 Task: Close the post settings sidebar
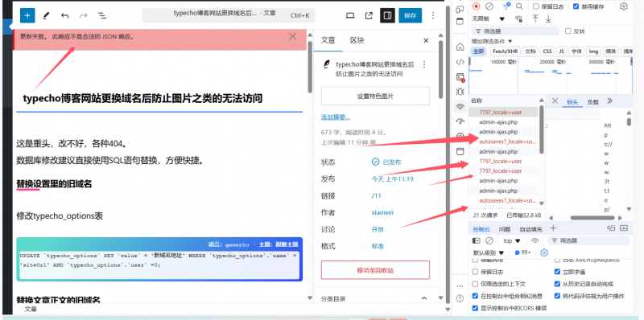pyautogui.click(x=426, y=40)
